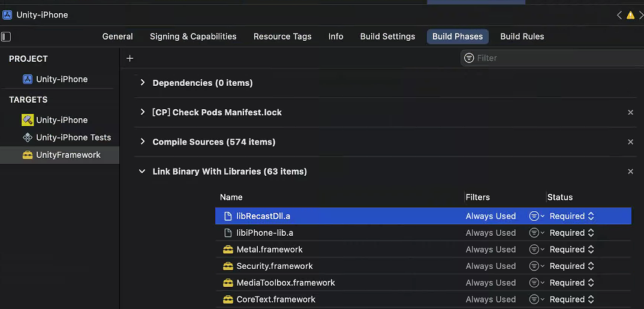644x309 pixels.
Task: Click the Name column header
Action: pos(231,197)
